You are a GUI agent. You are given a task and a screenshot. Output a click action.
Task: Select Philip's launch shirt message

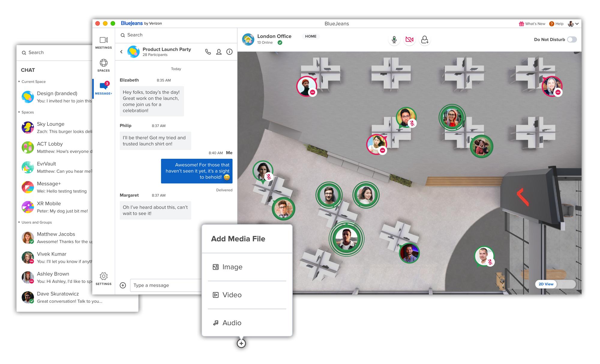tap(155, 141)
